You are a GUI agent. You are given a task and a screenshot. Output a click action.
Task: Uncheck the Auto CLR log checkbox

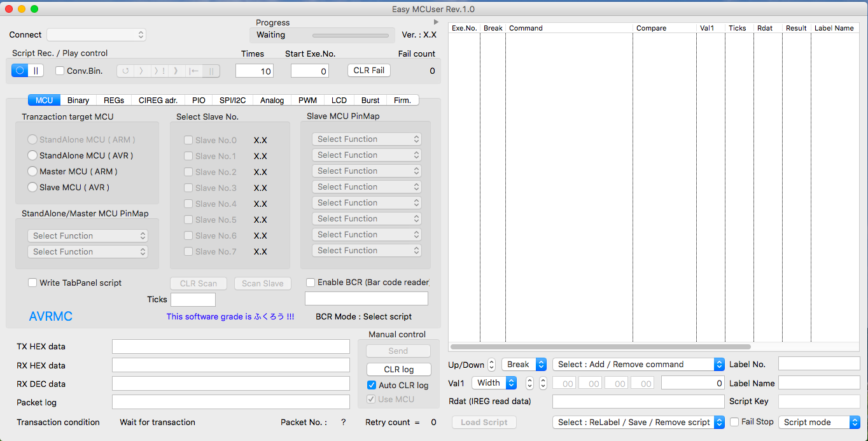pos(372,385)
